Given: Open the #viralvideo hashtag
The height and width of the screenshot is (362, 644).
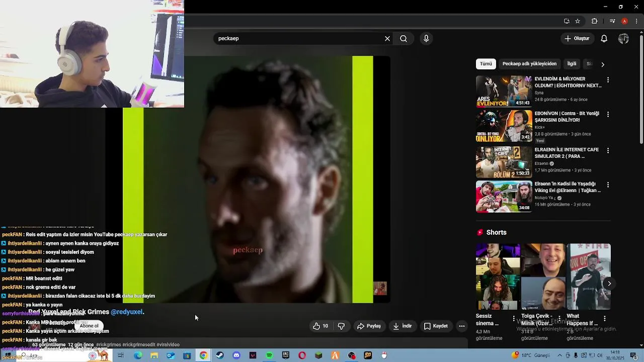Looking at the screenshot, I should click(x=168, y=345).
